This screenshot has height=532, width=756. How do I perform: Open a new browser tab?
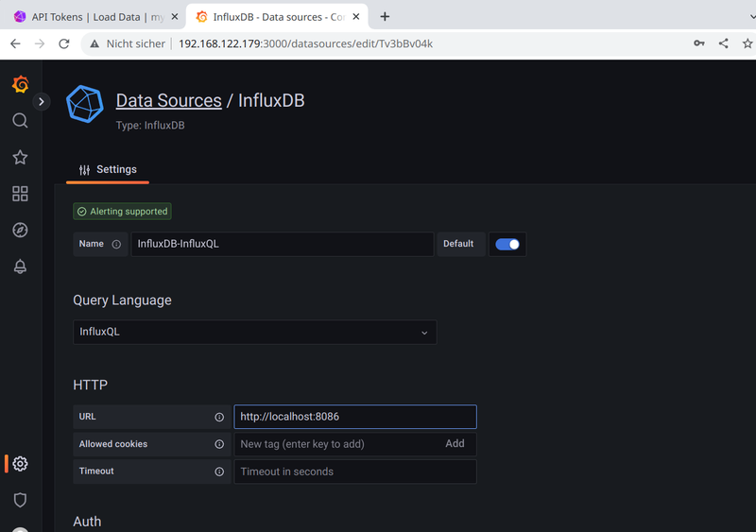tap(385, 17)
